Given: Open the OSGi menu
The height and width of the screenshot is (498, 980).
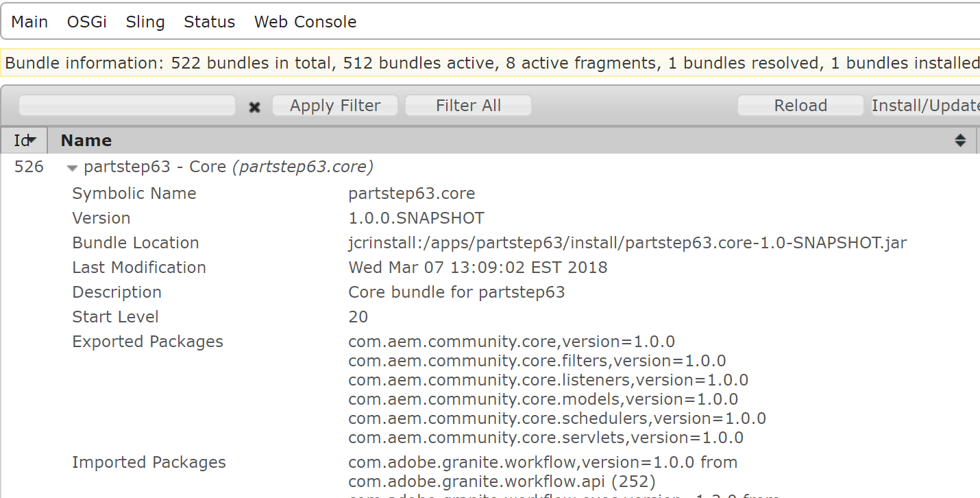Looking at the screenshot, I should point(86,22).
